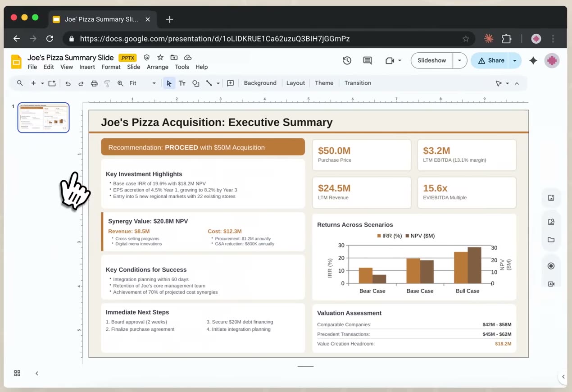Expand line tool options arrow
This screenshot has width=572, height=392.
(x=218, y=83)
